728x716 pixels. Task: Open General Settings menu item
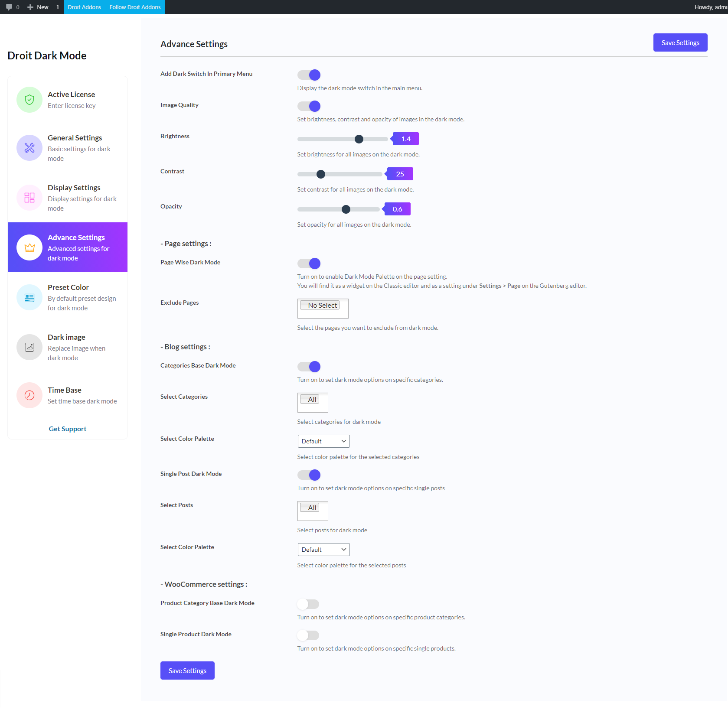click(68, 148)
